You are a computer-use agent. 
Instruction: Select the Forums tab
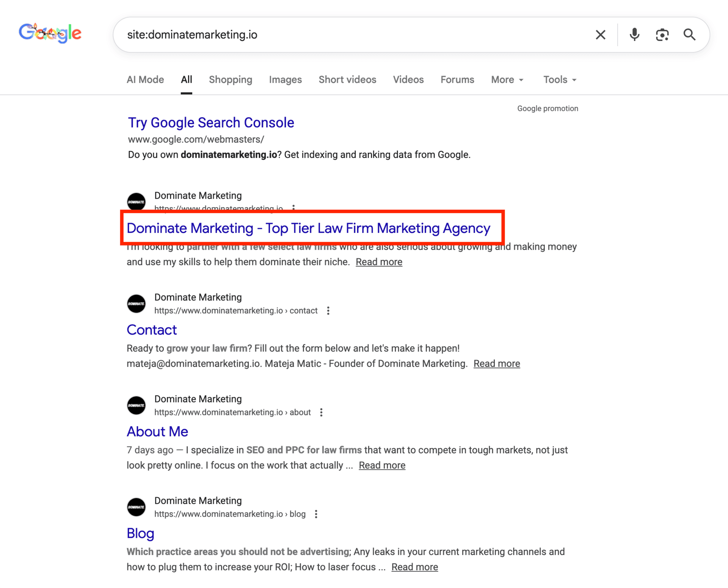click(x=457, y=80)
